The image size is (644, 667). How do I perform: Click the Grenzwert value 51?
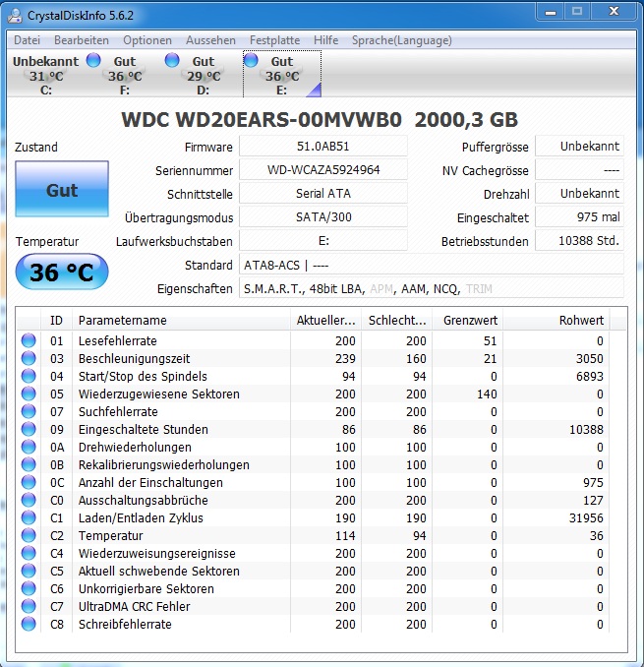pos(490,340)
